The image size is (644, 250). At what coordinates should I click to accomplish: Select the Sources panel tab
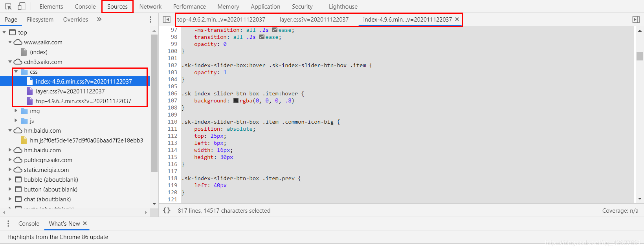point(117,7)
